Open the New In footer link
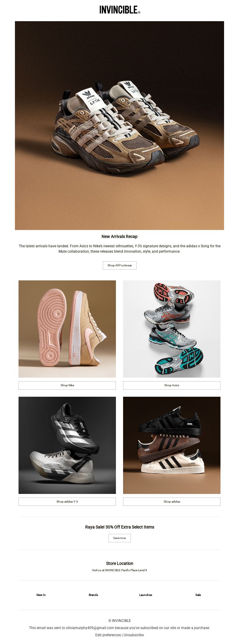 coord(41,595)
